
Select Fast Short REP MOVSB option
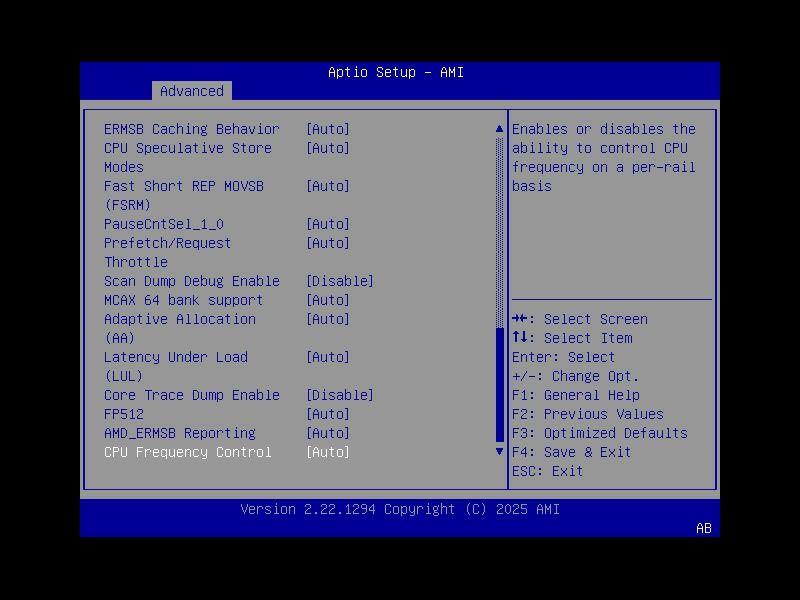pyautogui.click(x=184, y=195)
